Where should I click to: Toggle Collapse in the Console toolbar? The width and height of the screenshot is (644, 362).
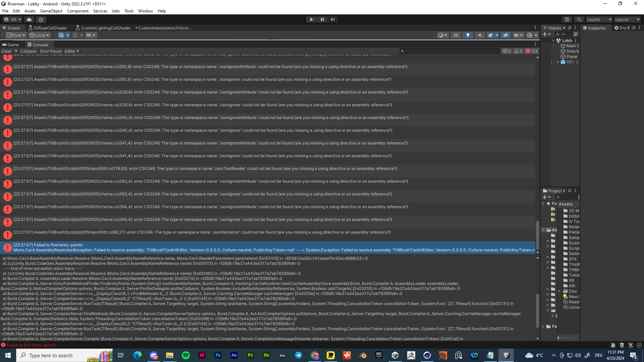[28, 51]
